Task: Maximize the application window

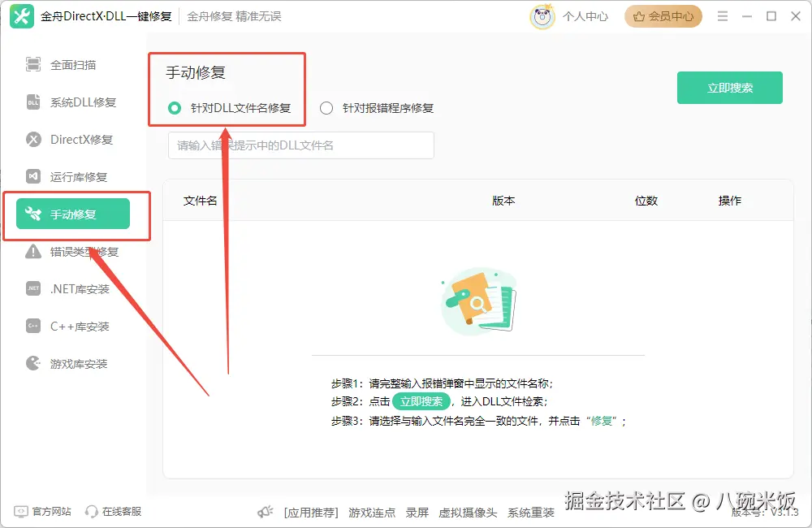Action: [771, 16]
